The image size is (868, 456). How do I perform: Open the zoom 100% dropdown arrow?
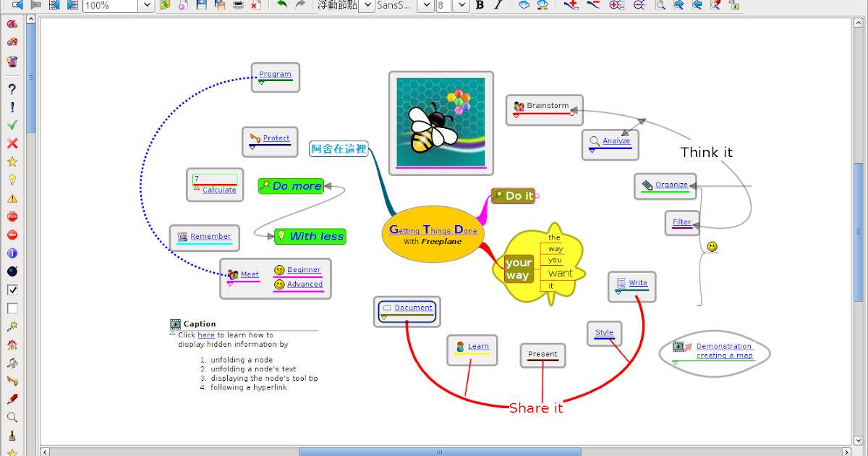(x=146, y=5)
